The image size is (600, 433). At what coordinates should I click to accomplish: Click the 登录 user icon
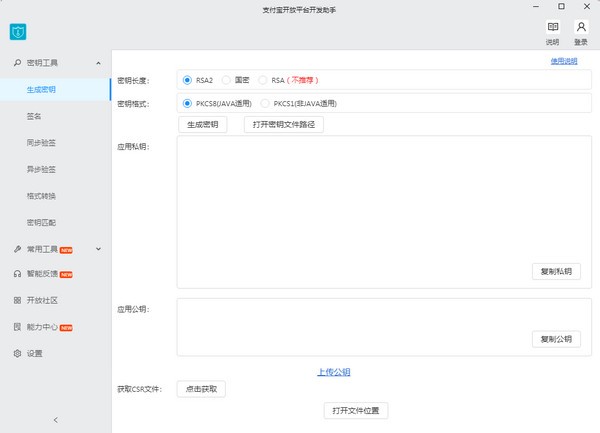click(581, 28)
